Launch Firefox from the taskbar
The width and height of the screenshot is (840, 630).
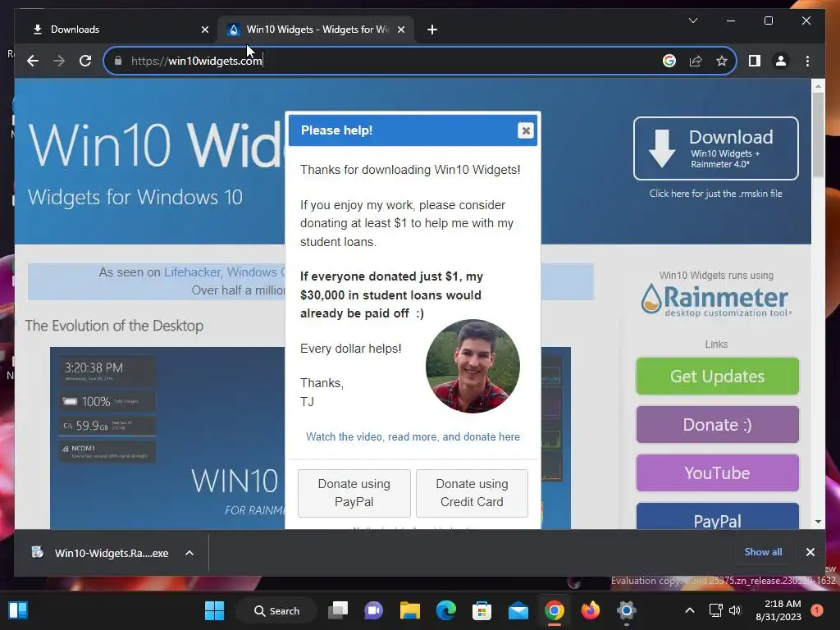tap(591, 610)
